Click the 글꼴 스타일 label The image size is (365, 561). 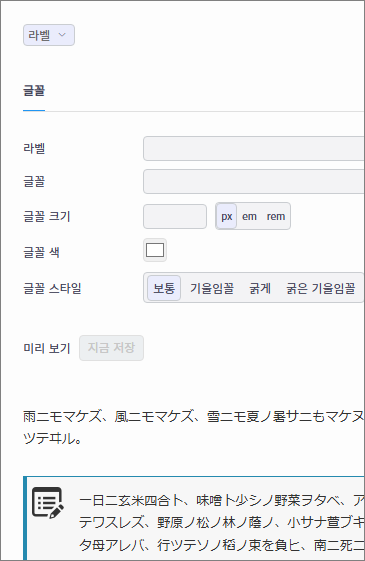pos(52,288)
